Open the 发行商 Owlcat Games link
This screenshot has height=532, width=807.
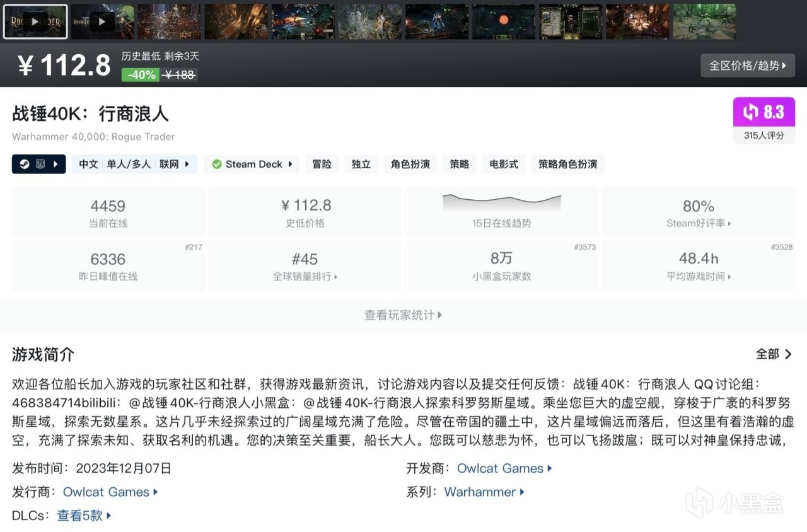(110, 492)
